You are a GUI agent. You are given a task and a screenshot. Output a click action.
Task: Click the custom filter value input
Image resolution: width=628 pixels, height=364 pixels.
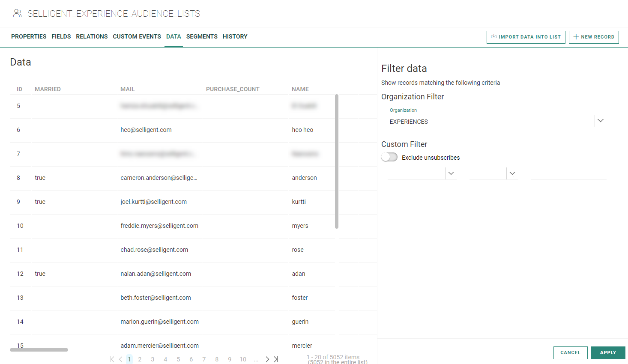(568, 173)
